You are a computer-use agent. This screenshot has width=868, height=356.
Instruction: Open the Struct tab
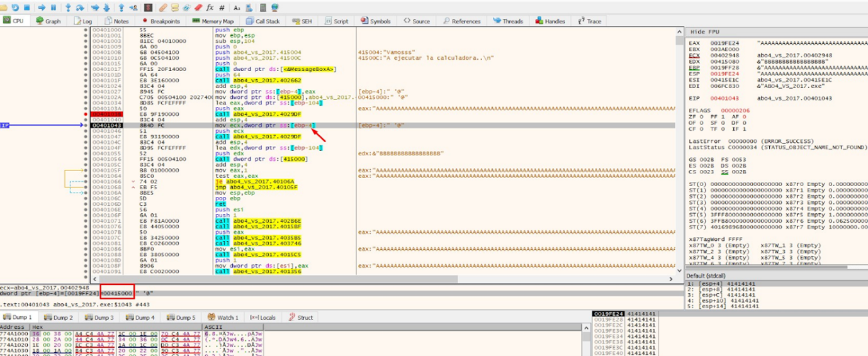point(300,318)
